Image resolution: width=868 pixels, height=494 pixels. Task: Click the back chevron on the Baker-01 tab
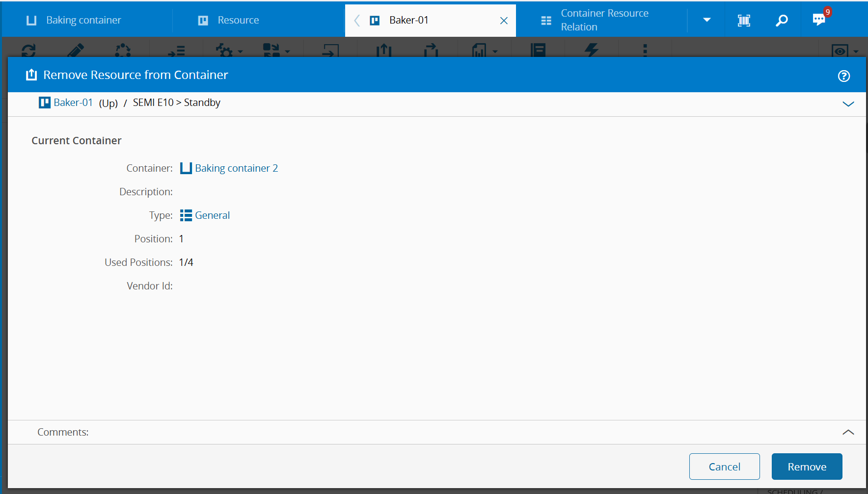357,21
